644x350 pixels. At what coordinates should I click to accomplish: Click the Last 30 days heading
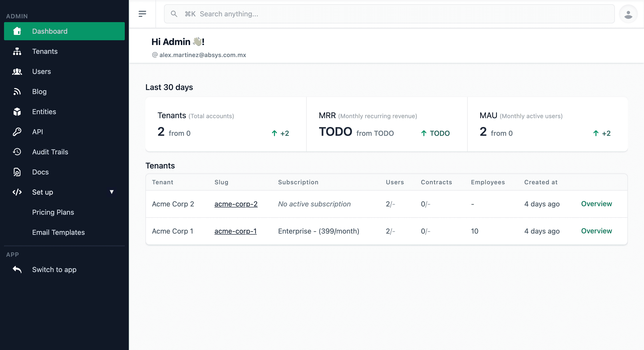(x=169, y=87)
